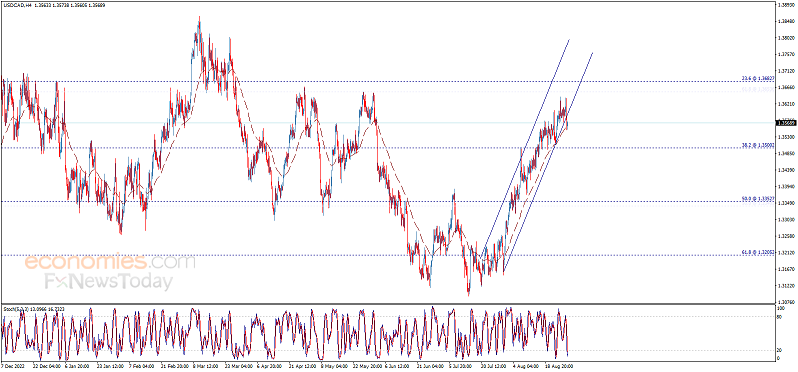Image resolution: width=798 pixels, height=372 pixels.
Task: Click the stochastic 20 level scale label
Action: coord(780,350)
